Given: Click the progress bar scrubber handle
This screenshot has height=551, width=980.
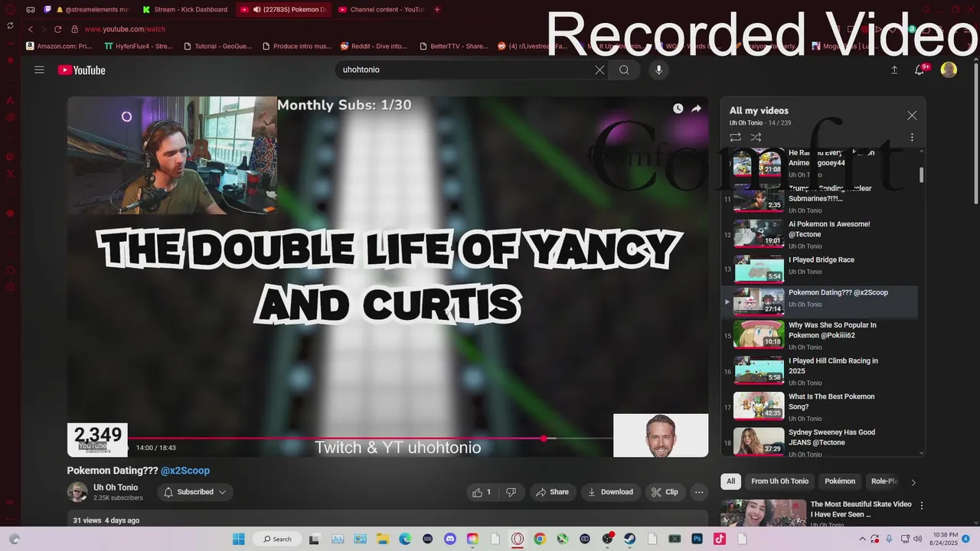Looking at the screenshot, I should click(x=544, y=439).
